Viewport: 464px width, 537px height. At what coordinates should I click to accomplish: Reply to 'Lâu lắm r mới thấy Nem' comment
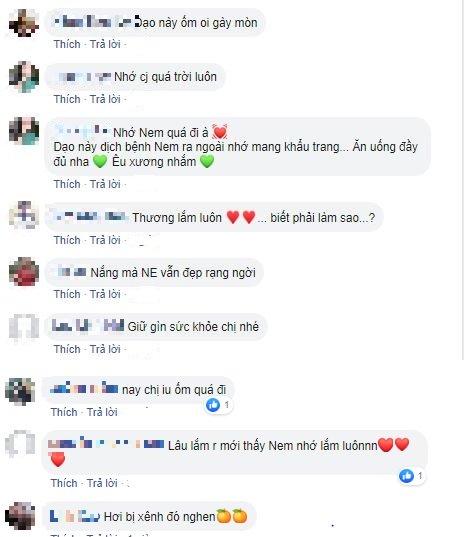point(102,483)
